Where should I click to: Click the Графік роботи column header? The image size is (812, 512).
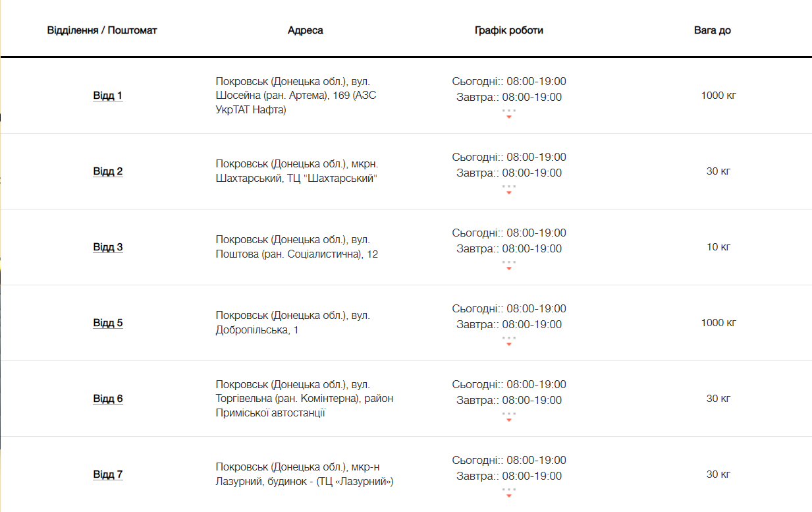509,30
